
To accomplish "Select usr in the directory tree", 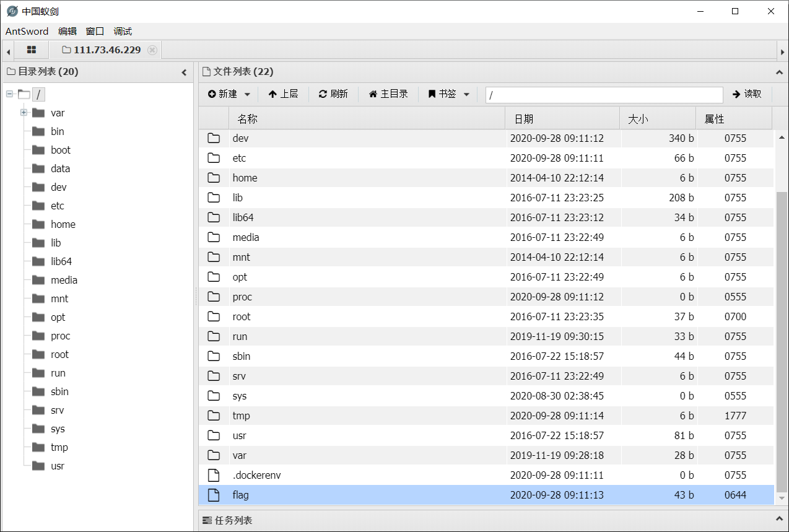I will click(58, 466).
